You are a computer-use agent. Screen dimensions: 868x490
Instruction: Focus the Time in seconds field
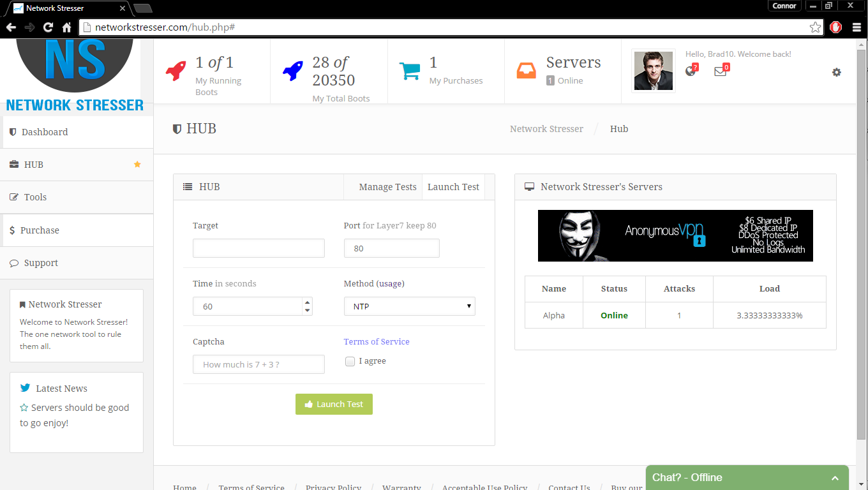253,306
